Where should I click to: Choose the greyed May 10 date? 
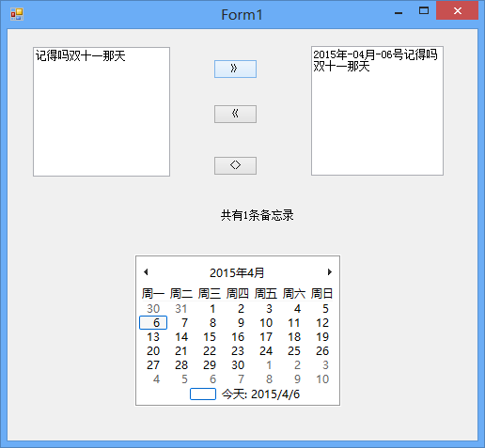[x=322, y=379]
